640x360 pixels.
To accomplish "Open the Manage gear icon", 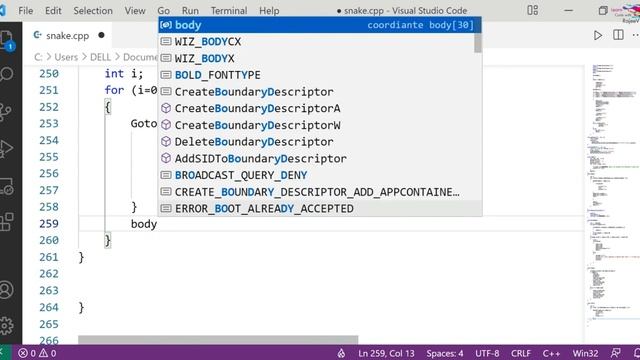I will point(7,325).
